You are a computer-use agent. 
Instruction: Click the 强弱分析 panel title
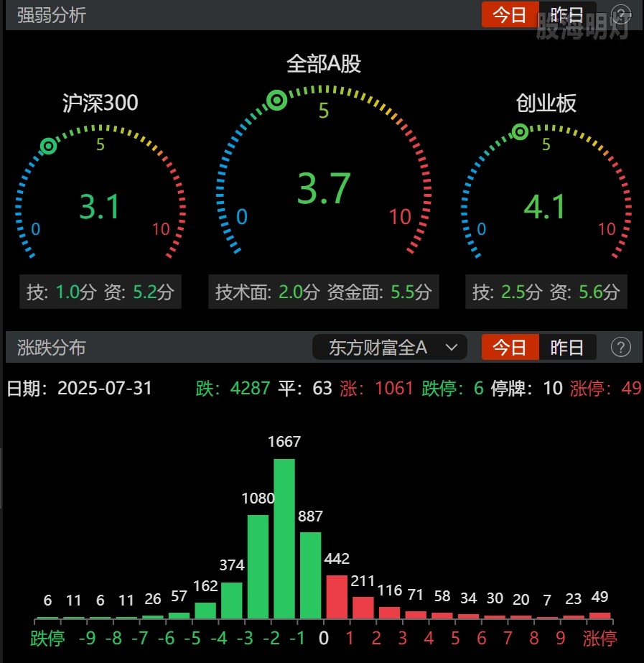tap(52, 15)
